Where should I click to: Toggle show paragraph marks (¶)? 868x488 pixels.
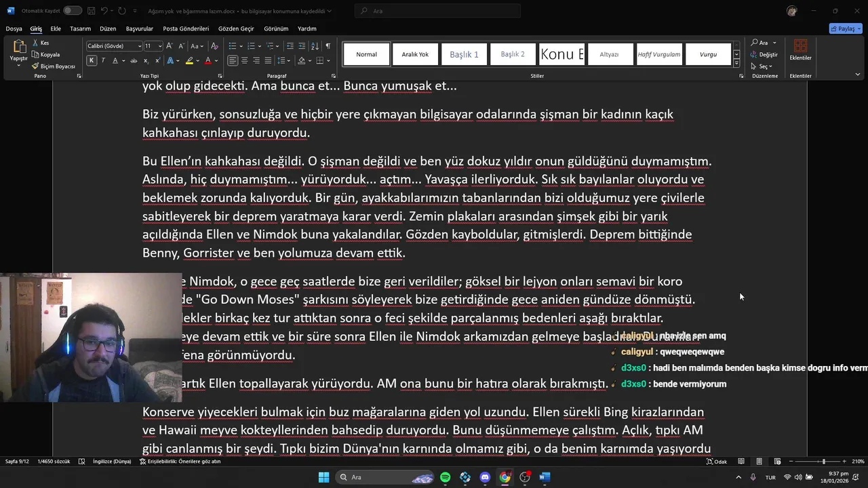(x=328, y=46)
